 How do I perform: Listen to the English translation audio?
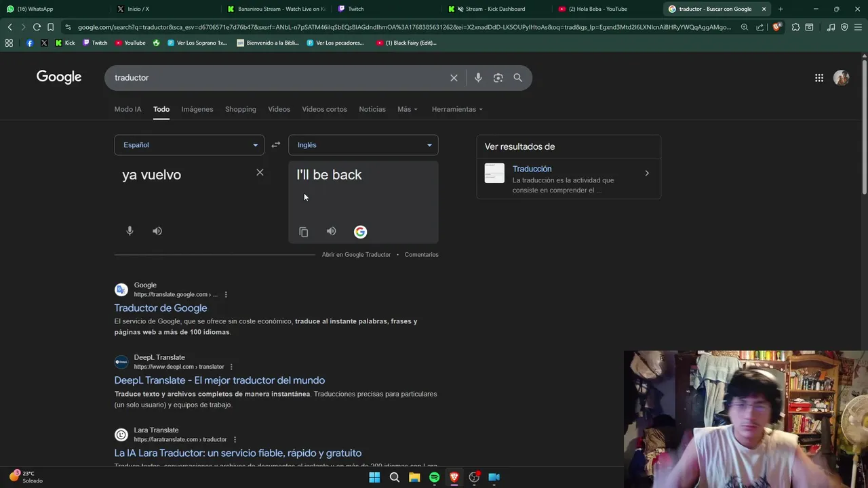[x=331, y=232]
